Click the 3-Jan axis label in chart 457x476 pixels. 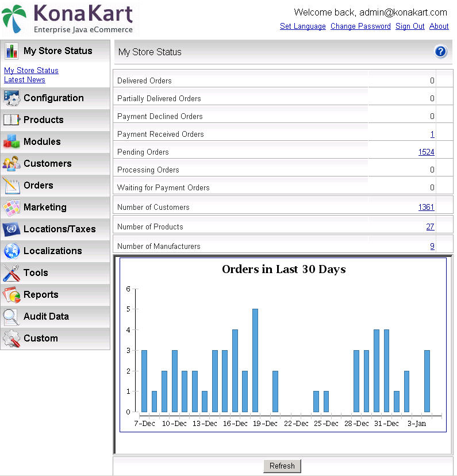[x=417, y=424]
